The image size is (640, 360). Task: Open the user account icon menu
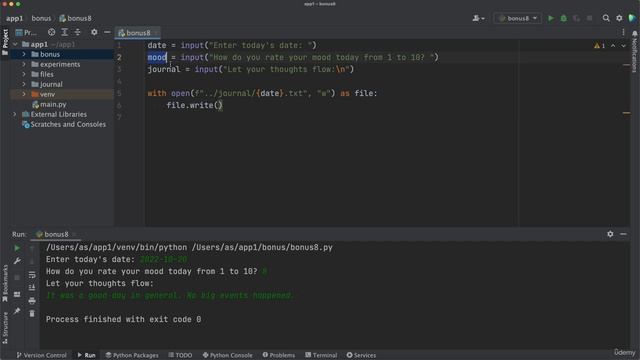tap(478, 18)
